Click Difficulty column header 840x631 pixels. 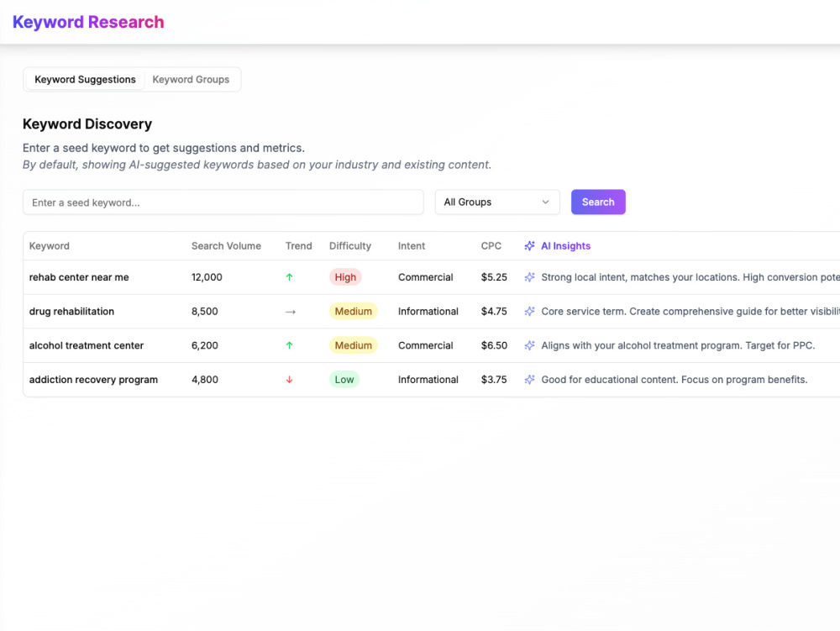tap(349, 246)
